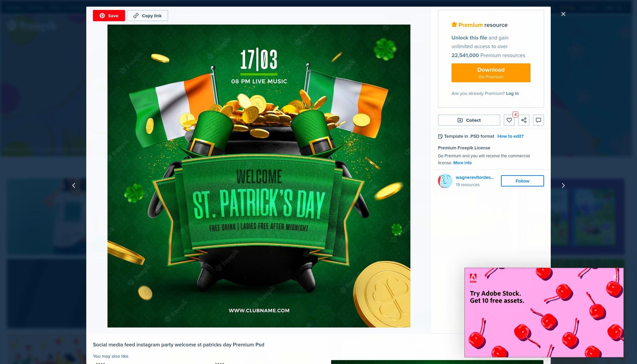The image size is (637, 364).
Task: Go to the previous resource arrow
Action: pyautogui.click(x=74, y=185)
